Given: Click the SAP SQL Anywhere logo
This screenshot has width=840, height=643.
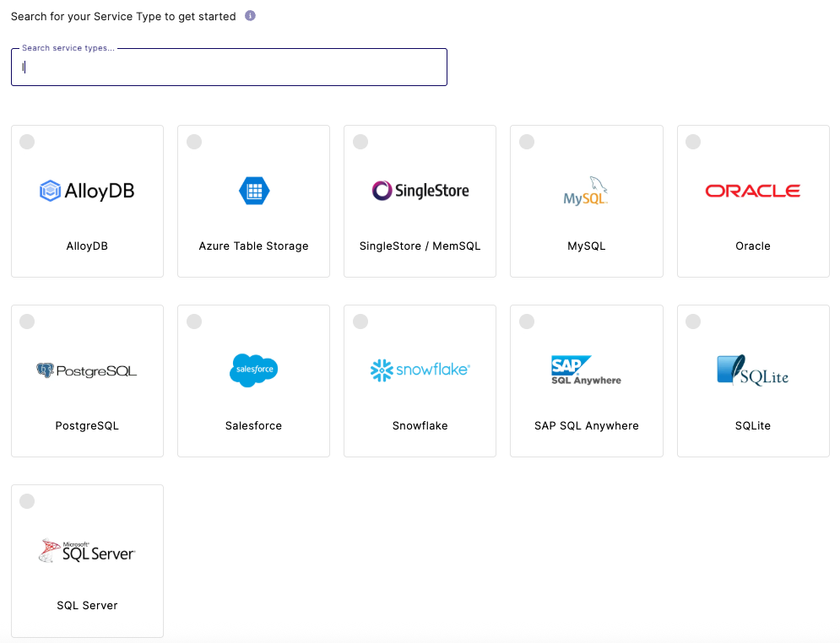Looking at the screenshot, I should click(586, 370).
